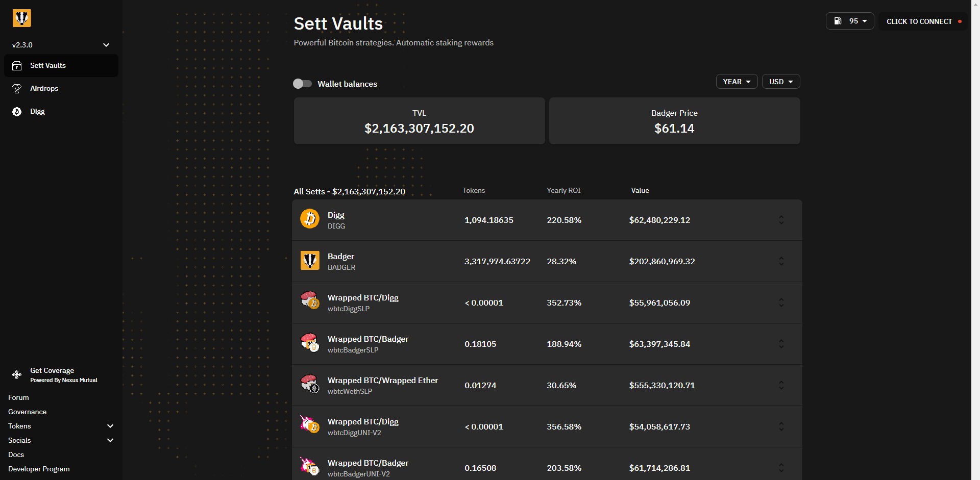
Task: Select the Sett Vaults sidebar icon
Action: pos(17,65)
